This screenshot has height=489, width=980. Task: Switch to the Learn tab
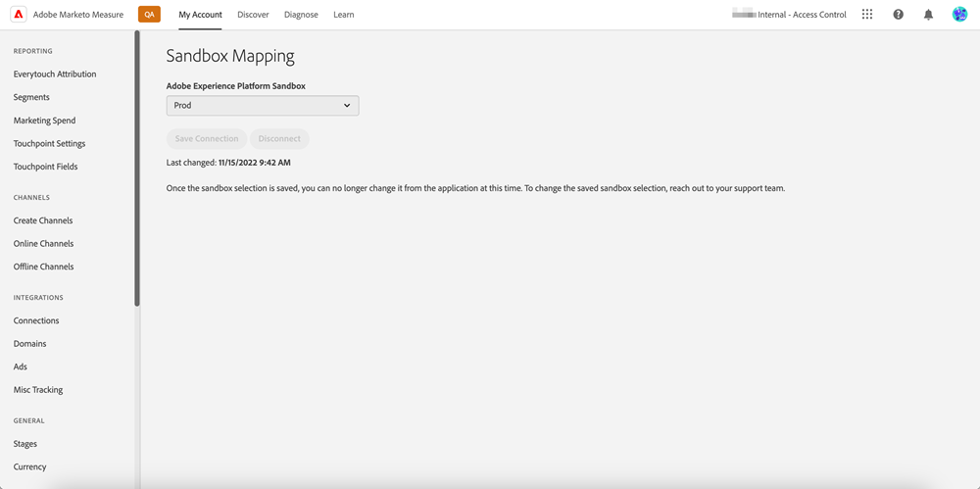pos(344,15)
